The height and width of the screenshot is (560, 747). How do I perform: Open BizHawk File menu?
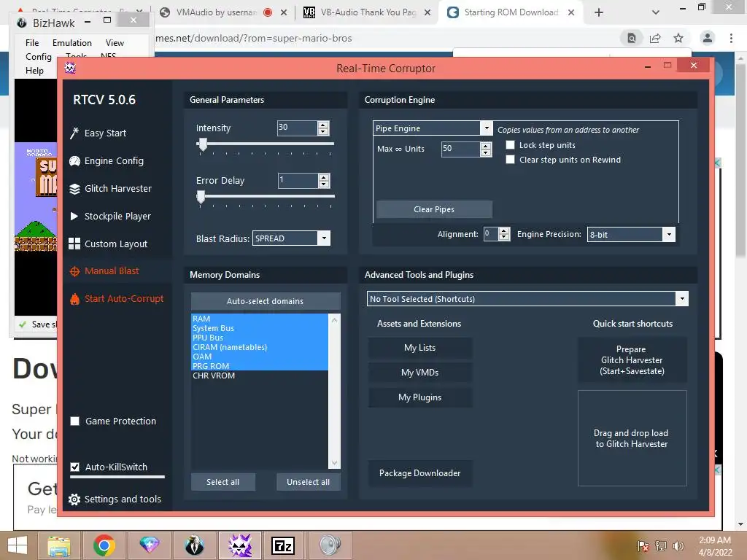point(32,43)
